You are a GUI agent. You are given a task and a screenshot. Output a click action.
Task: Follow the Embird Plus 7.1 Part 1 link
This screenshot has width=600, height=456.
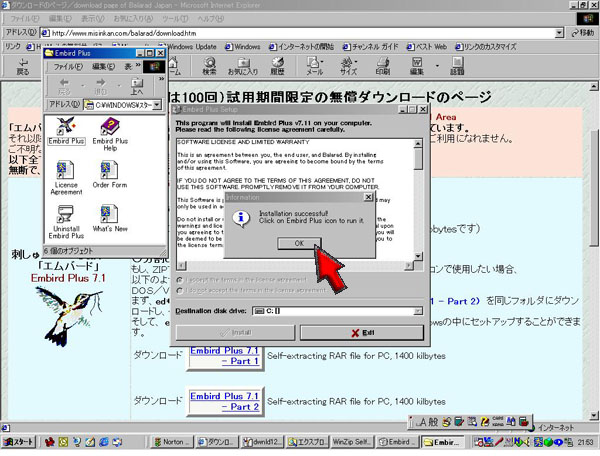coord(224,356)
